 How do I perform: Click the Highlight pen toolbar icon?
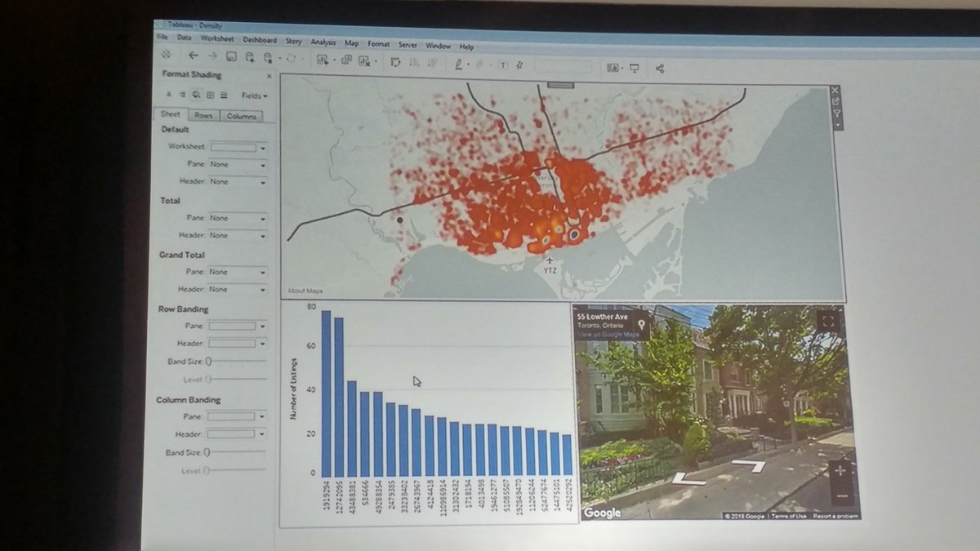460,64
